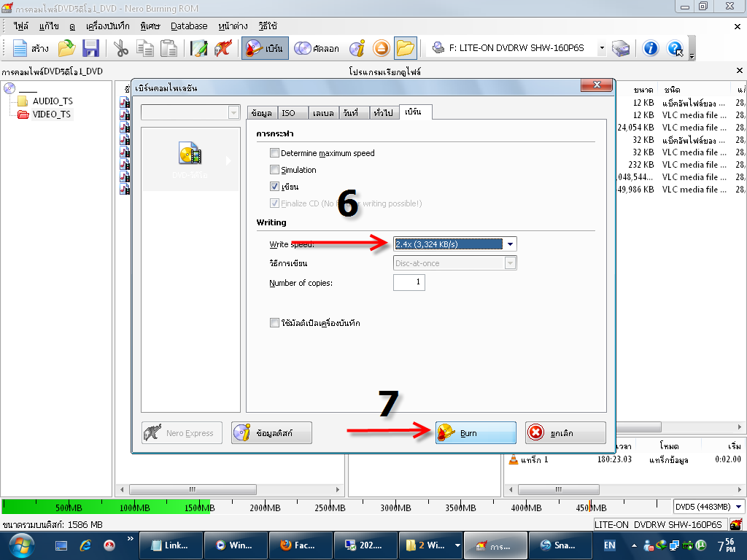Click the ข้อมูลดิสก์ (Disc info) button
This screenshot has width=747, height=560.
pyautogui.click(x=271, y=433)
